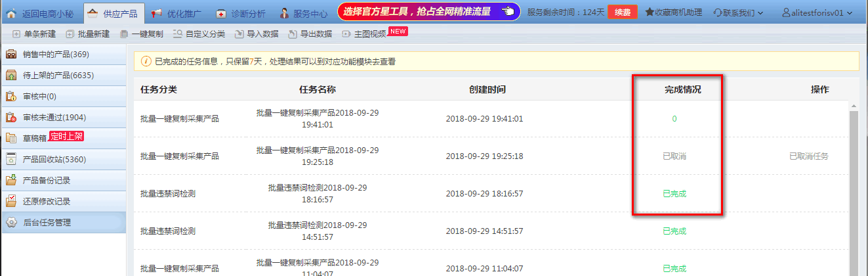Open the 服务中心 tab

click(x=304, y=12)
